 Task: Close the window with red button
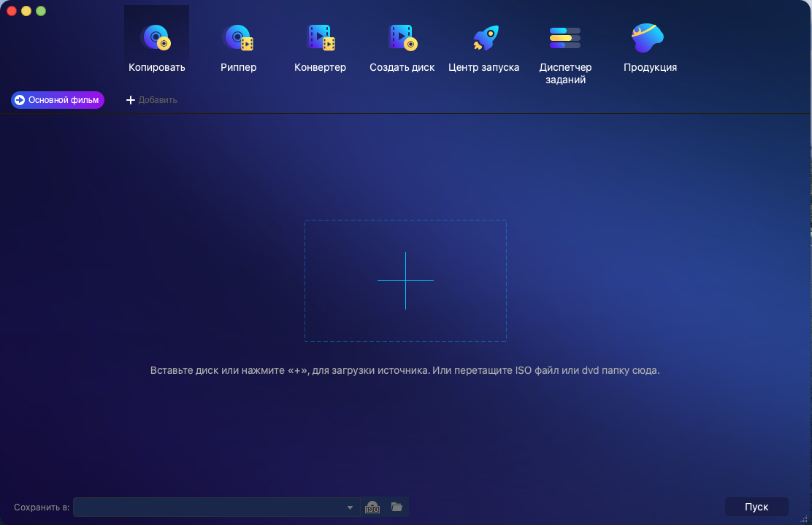tap(12, 11)
